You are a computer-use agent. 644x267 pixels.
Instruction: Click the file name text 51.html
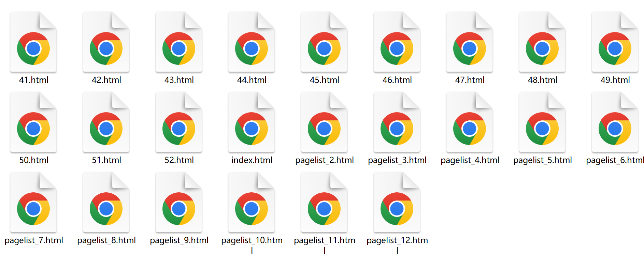point(106,160)
